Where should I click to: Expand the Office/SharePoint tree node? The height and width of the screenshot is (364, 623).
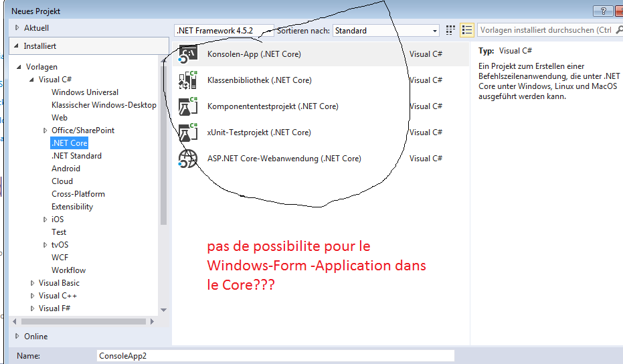pyautogui.click(x=45, y=130)
